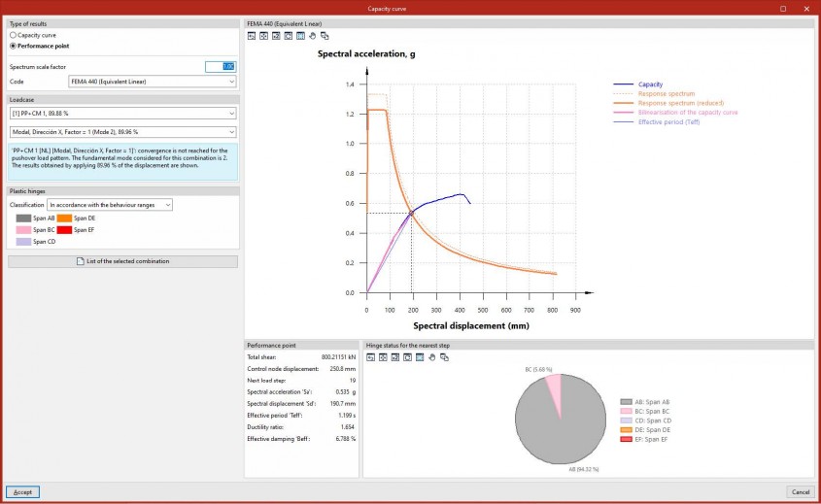Click zoom window icon in hinge status toolbar

coord(395,357)
